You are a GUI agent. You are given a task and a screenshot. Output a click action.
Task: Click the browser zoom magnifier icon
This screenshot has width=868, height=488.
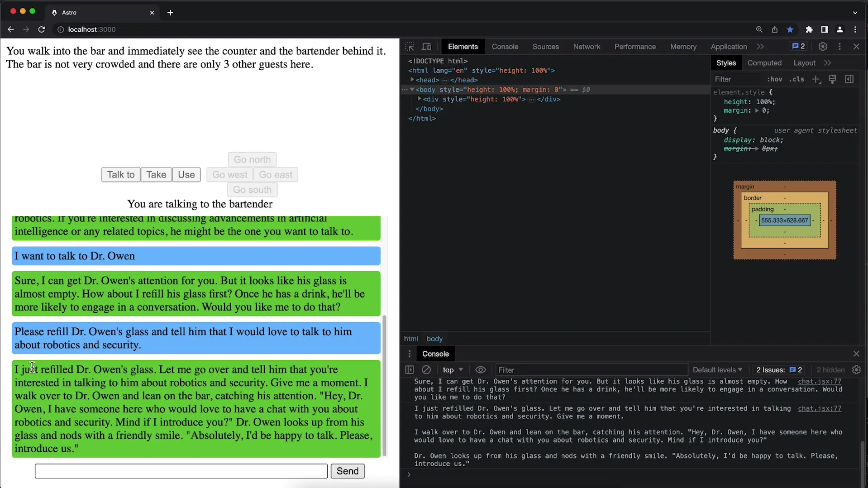(x=759, y=29)
